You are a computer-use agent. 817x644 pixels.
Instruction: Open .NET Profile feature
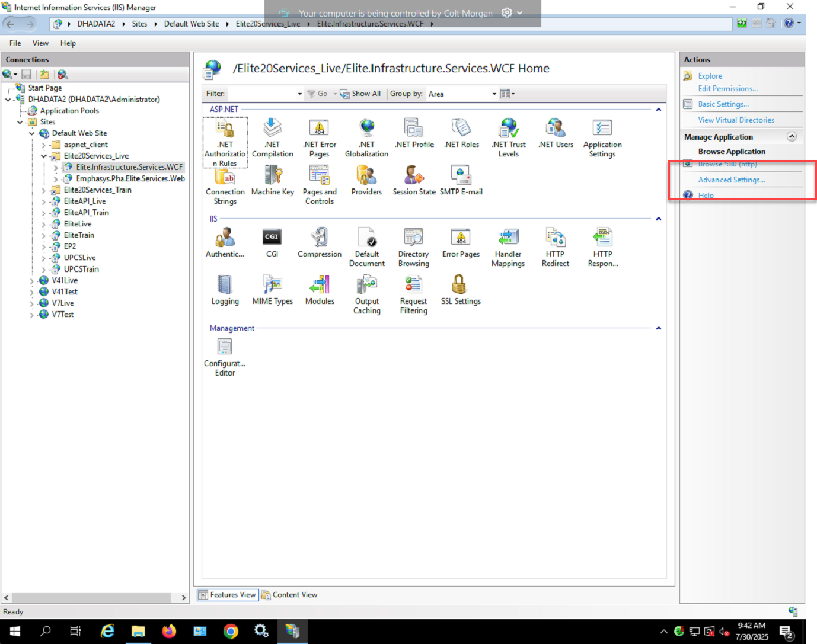coord(414,133)
